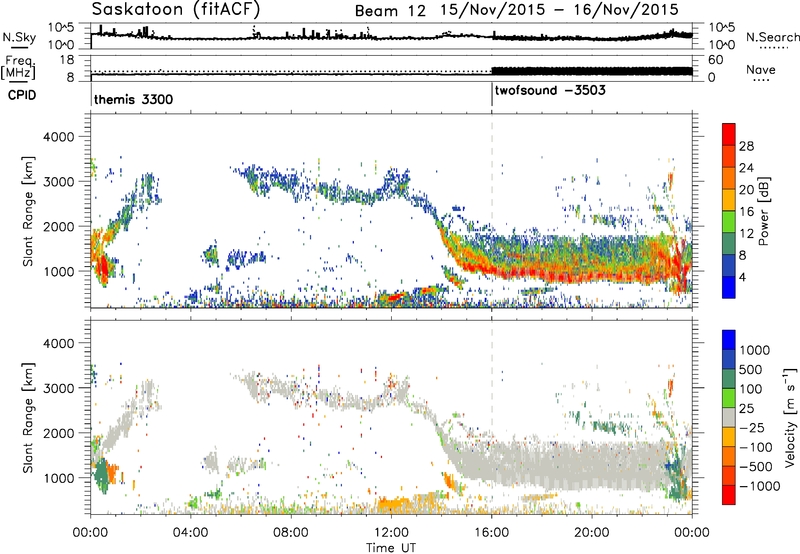Click the power panel 'Slant Range [km]' label
Screen dimensions: 800x554
point(28,211)
